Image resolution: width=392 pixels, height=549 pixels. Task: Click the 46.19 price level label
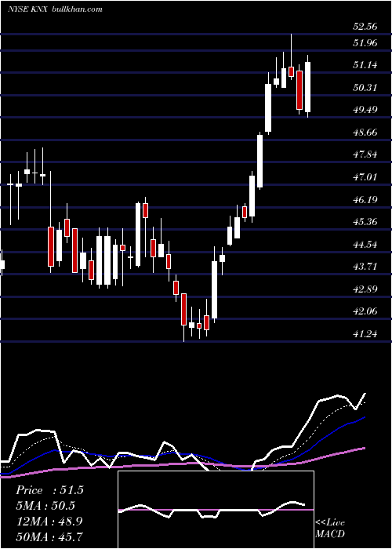tap(365, 199)
